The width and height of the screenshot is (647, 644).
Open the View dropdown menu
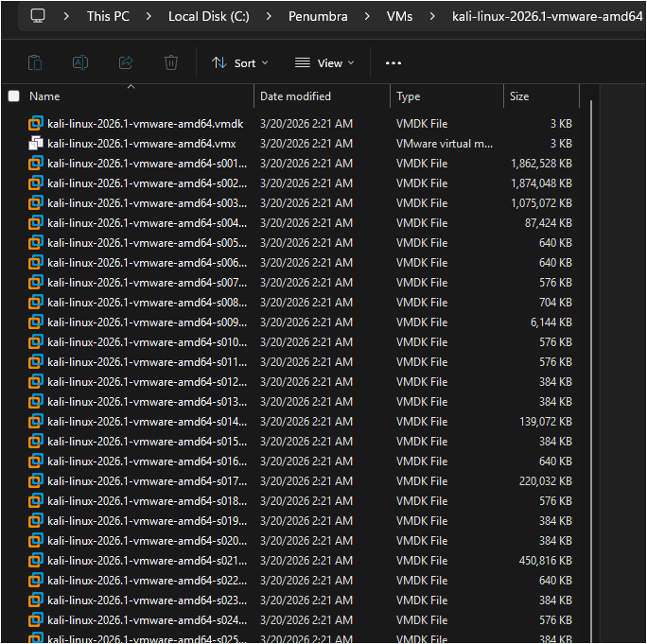324,63
